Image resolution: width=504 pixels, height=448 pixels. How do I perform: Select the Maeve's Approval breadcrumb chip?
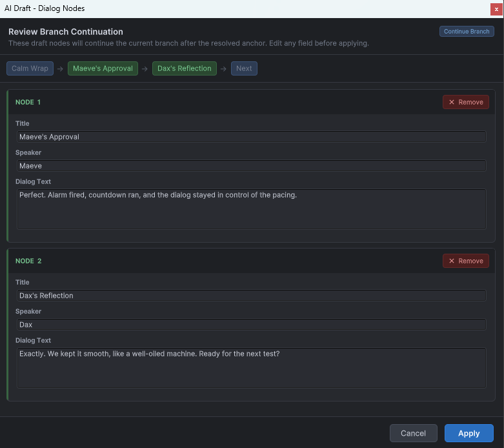(x=103, y=68)
